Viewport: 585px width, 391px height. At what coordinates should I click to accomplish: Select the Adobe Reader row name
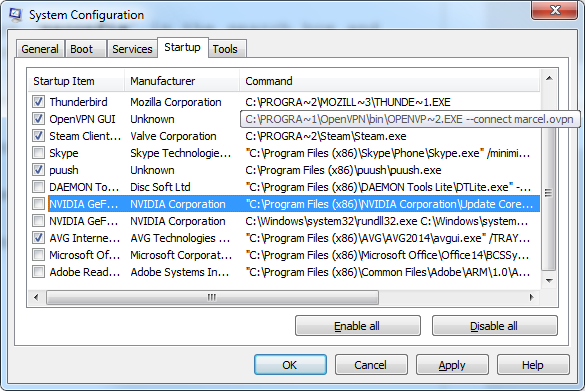85,272
